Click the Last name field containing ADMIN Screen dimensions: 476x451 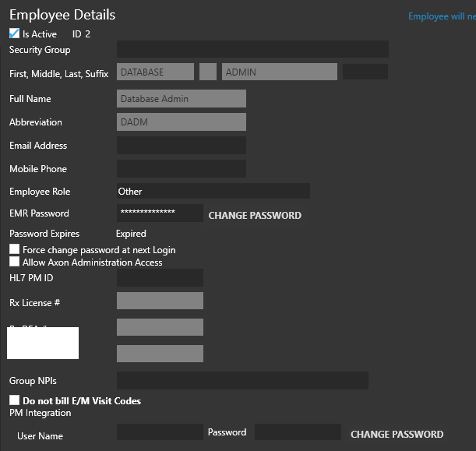[x=280, y=72]
